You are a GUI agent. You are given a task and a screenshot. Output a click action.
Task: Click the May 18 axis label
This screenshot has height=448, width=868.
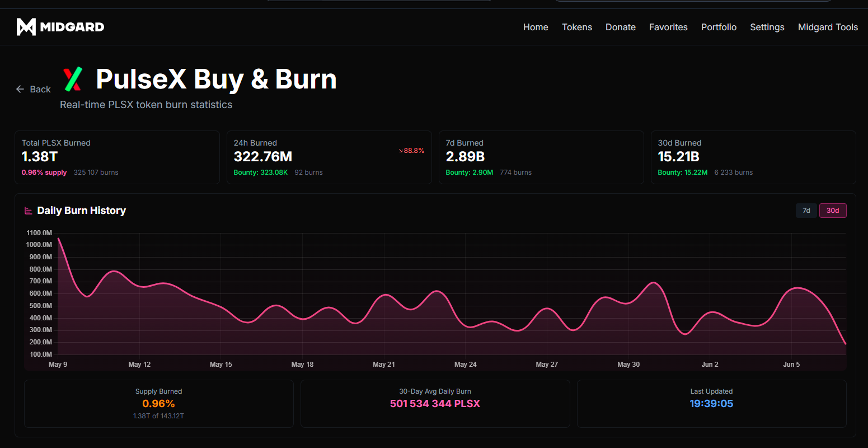click(x=303, y=365)
